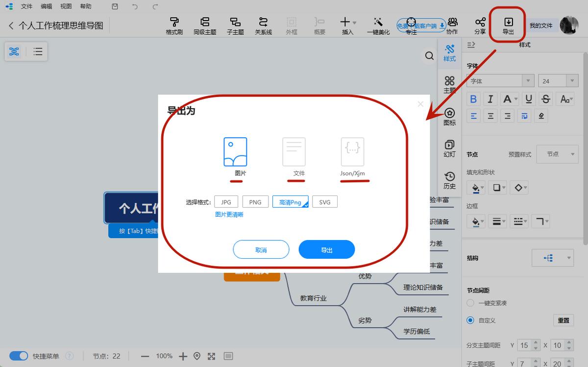Toggle the 快捷菜单 switch off

click(19, 356)
